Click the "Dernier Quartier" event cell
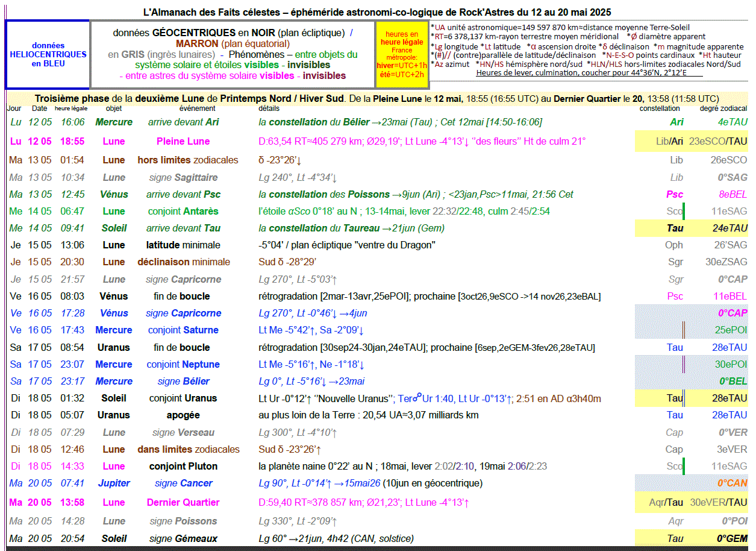Viewport: 756px width, 551px height. 183,502
